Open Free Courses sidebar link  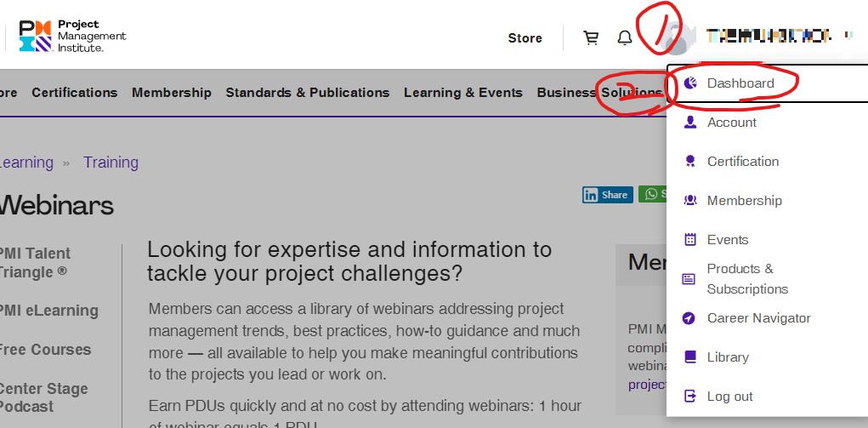45,350
